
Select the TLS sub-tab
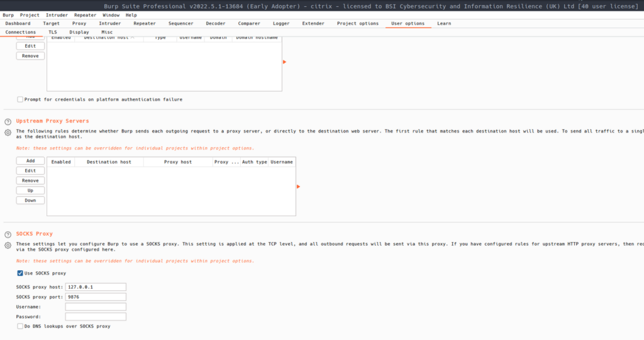(53, 32)
